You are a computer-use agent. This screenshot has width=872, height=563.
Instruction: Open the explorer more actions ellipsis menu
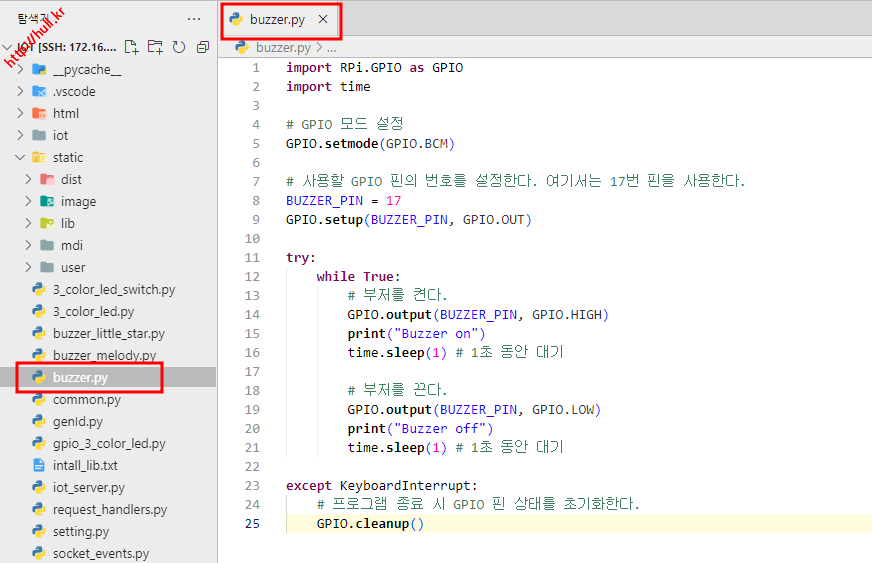coord(194,19)
